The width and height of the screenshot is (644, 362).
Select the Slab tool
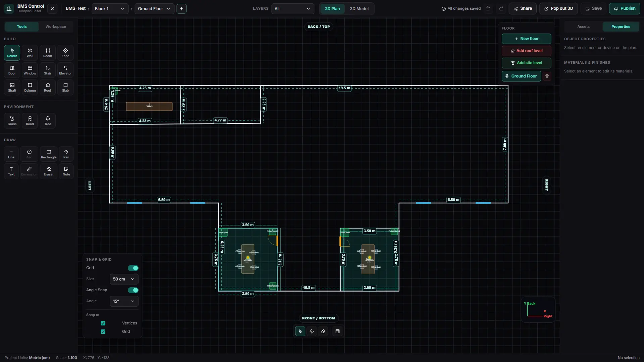(65, 87)
